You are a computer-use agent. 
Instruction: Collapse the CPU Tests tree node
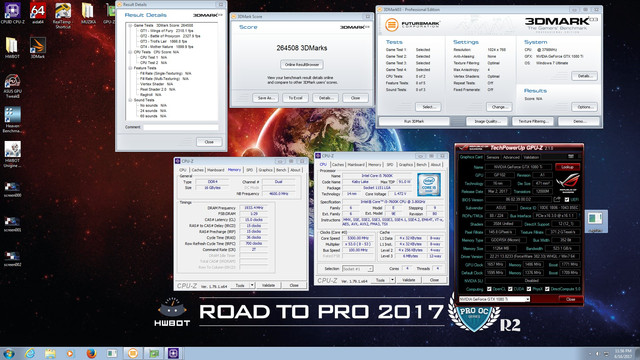[130, 52]
